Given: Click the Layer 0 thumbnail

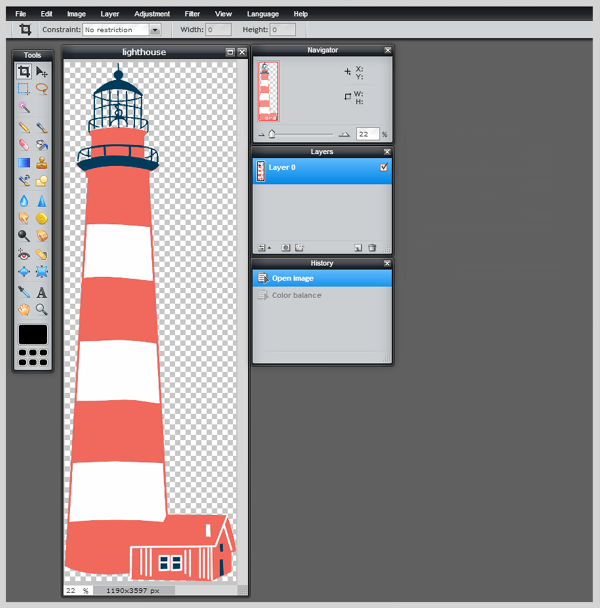Looking at the screenshot, I should pyautogui.click(x=261, y=171).
